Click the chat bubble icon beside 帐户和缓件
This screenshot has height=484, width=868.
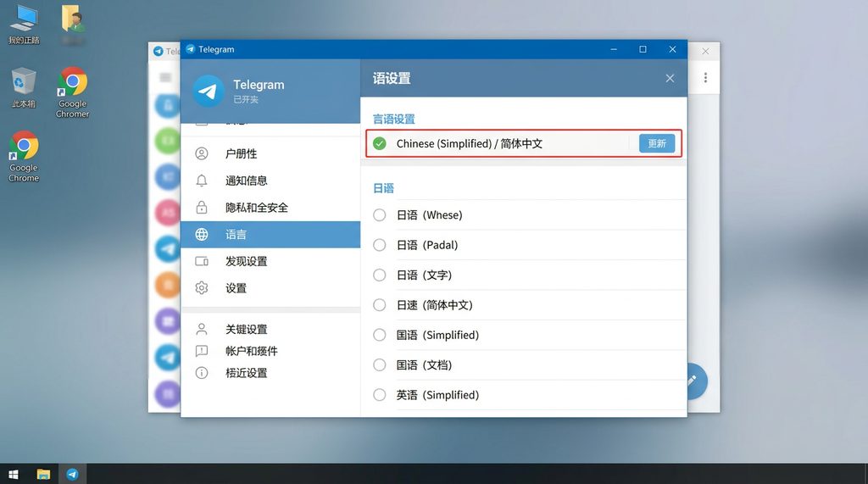202,351
